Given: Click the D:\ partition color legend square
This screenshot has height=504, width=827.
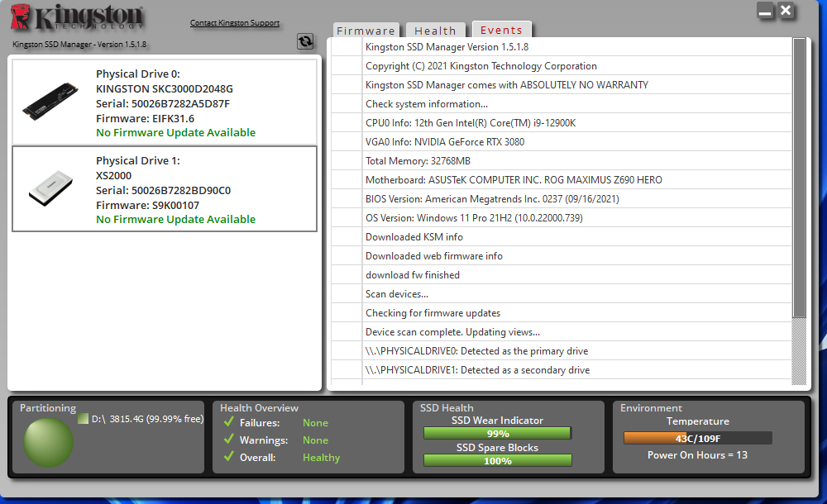Looking at the screenshot, I should (83, 419).
